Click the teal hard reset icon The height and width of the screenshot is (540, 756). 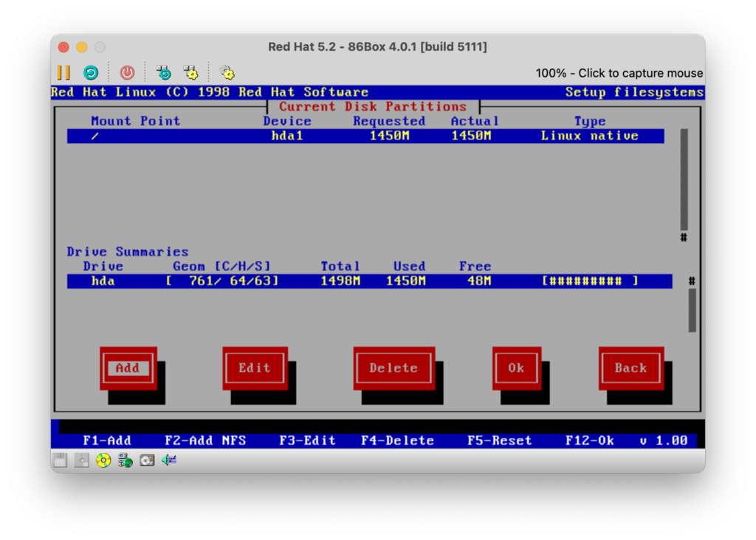[91, 73]
